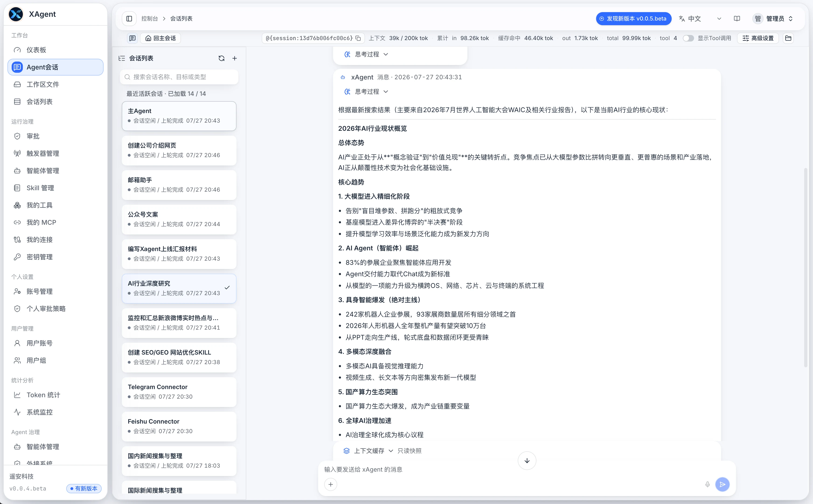This screenshot has width=813, height=504.
Task: Add an attachment with the plus button
Action: [330, 484]
